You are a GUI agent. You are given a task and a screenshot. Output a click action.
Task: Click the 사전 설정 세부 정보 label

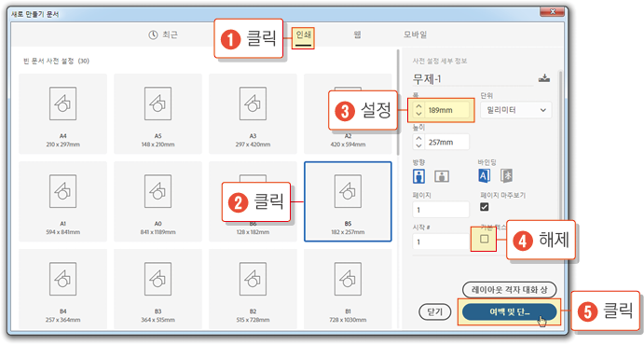(440, 61)
